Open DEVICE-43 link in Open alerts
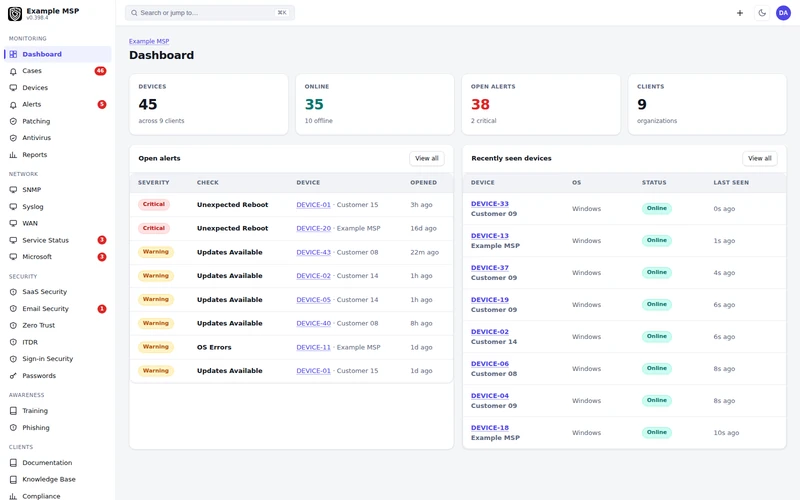 pyautogui.click(x=313, y=252)
